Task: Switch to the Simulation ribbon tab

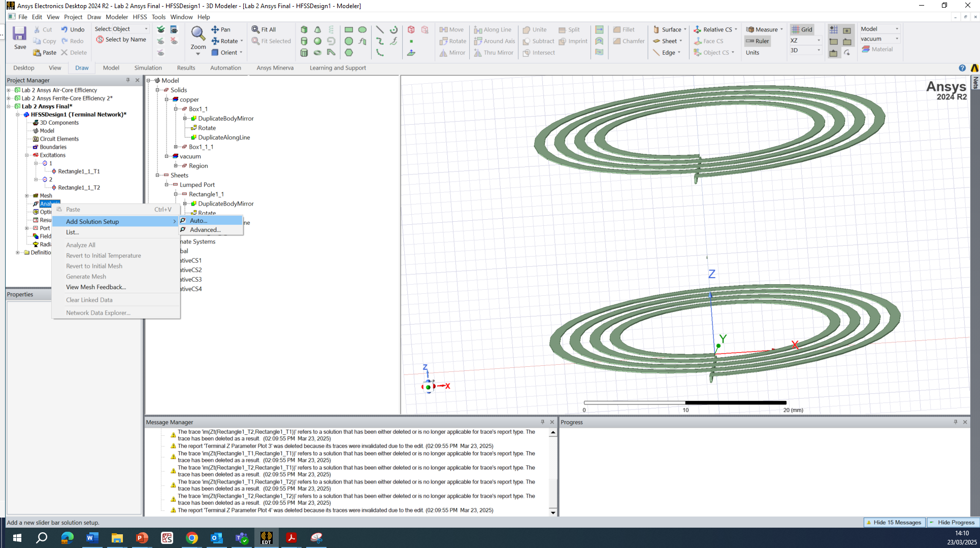Action: [148, 67]
